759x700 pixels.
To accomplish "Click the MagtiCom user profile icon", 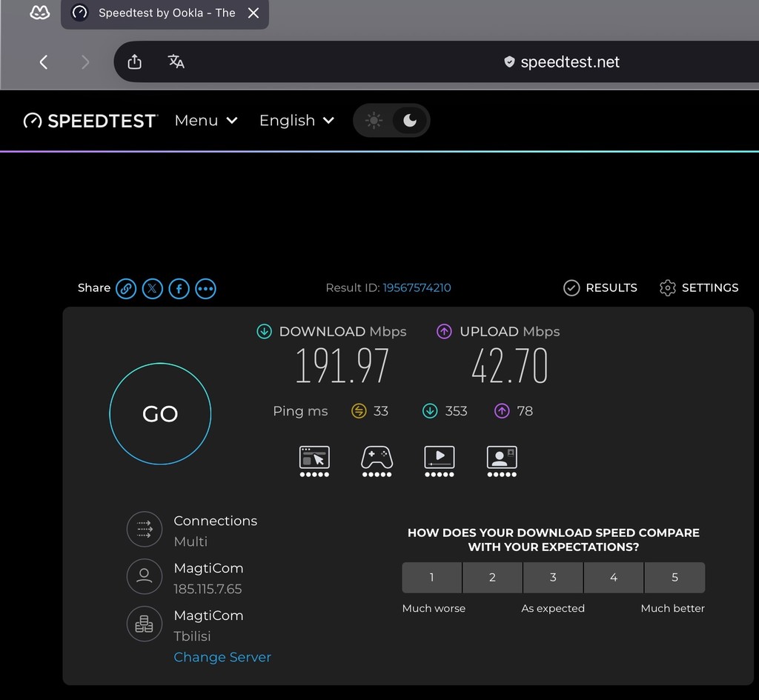I will pos(145,576).
